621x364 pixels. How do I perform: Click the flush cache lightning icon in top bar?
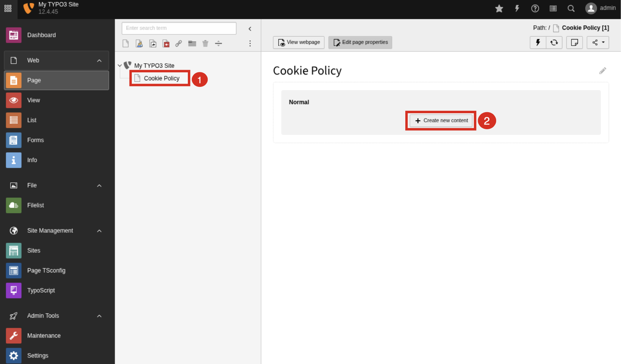point(517,8)
